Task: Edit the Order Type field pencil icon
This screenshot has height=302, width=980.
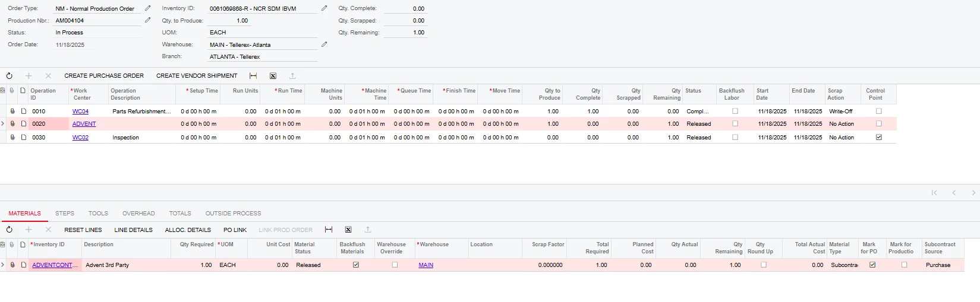Action: tap(148, 8)
